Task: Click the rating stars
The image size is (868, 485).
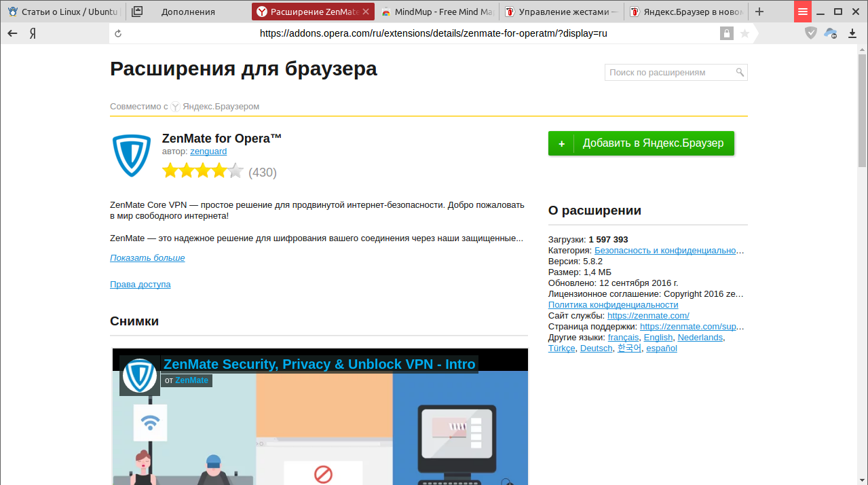Action: click(x=203, y=171)
